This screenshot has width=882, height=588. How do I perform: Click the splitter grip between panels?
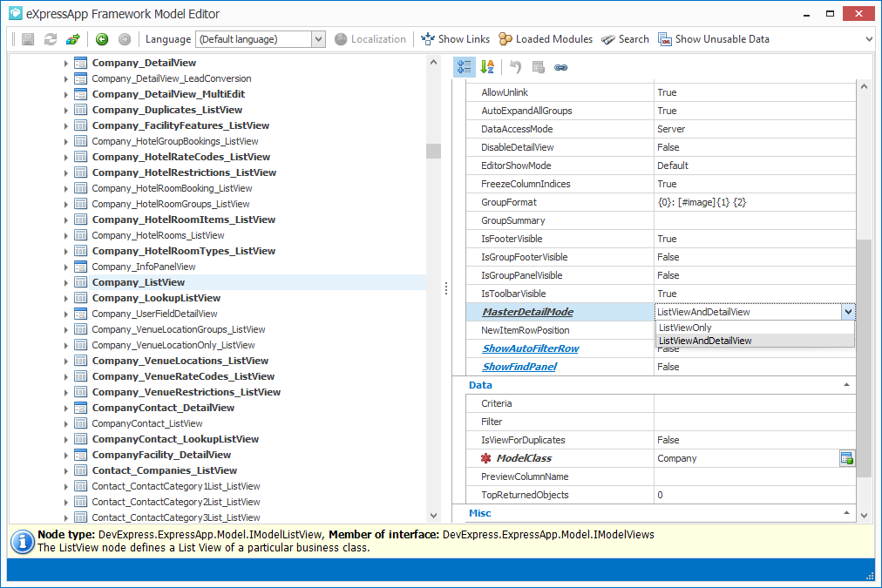446,287
